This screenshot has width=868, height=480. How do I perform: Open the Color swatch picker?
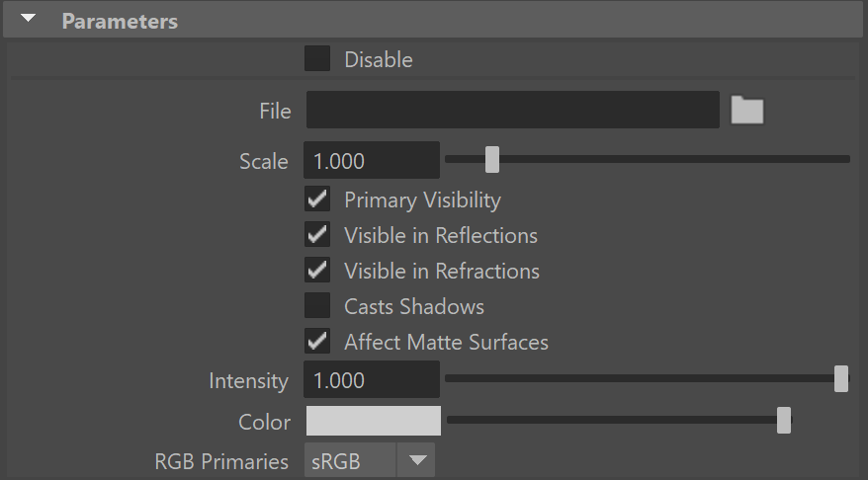[x=374, y=421]
